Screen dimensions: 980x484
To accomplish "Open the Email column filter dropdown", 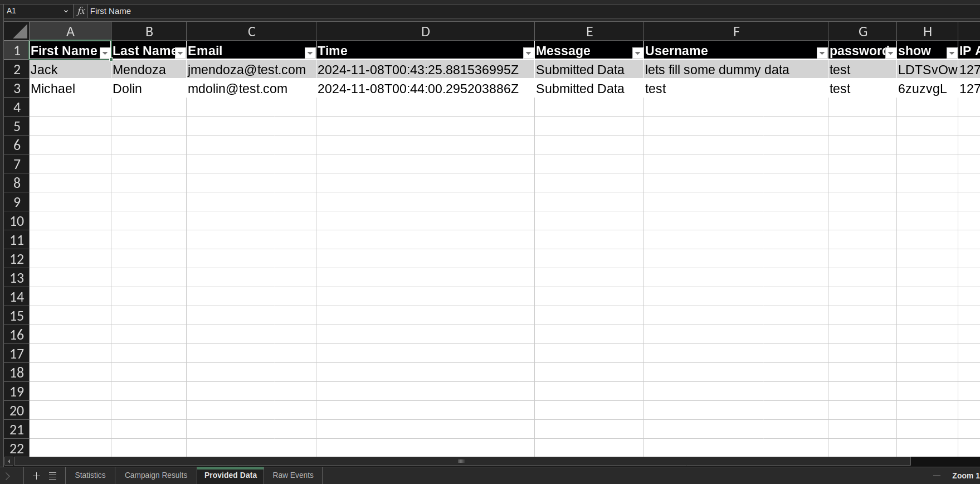I will click(x=310, y=53).
